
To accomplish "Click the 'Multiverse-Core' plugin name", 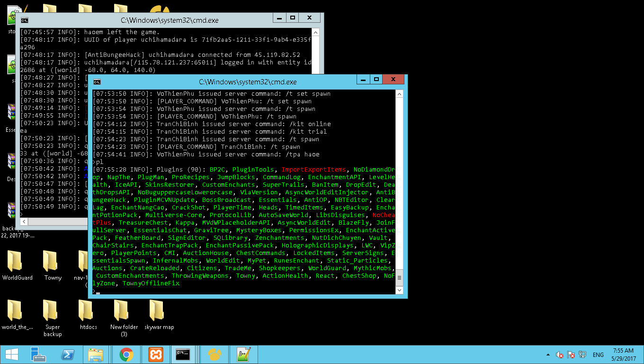I will coord(174,215).
